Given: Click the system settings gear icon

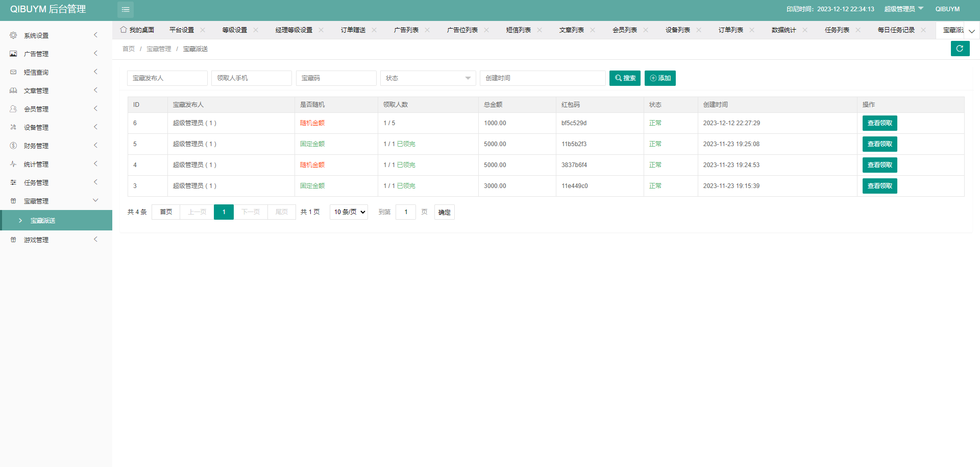Looking at the screenshot, I should 13,35.
